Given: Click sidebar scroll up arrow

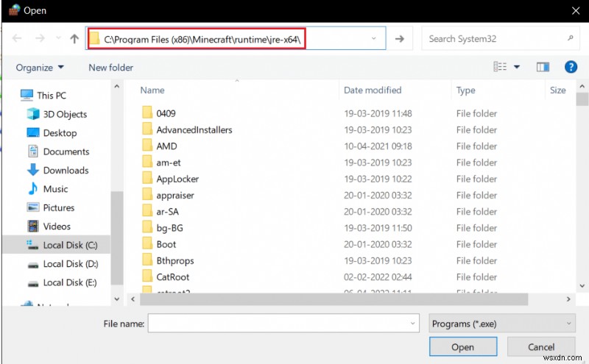Looking at the screenshot, I should tap(117, 86).
